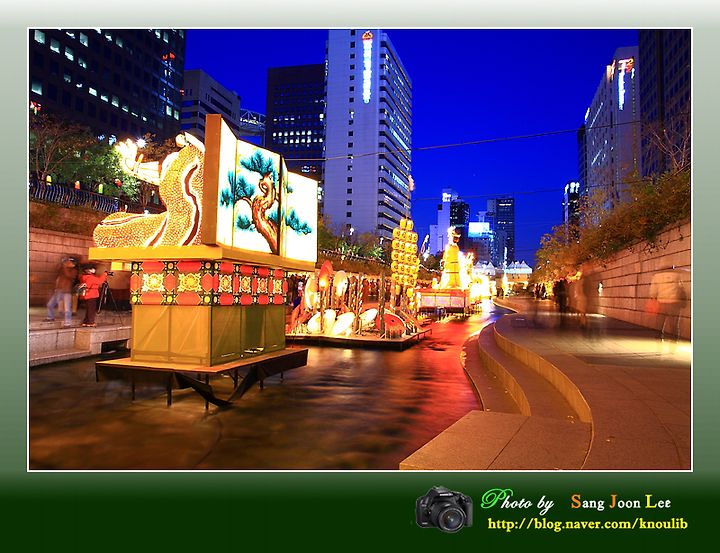Click the 'Sang Joon Lee' photographer name
This screenshot has height=553, width=720.
point(621,502)
